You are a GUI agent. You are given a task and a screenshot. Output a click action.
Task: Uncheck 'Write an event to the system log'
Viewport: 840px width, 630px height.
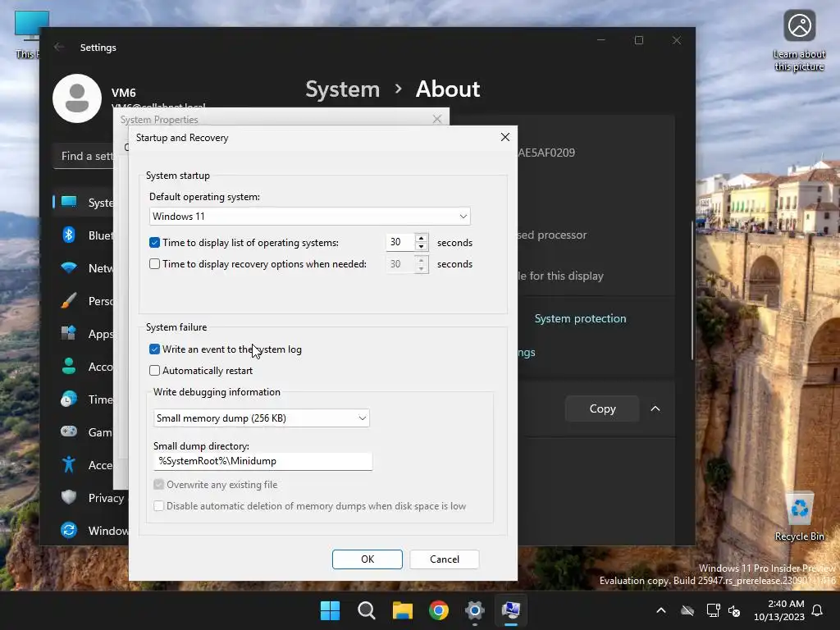(154, 349)
